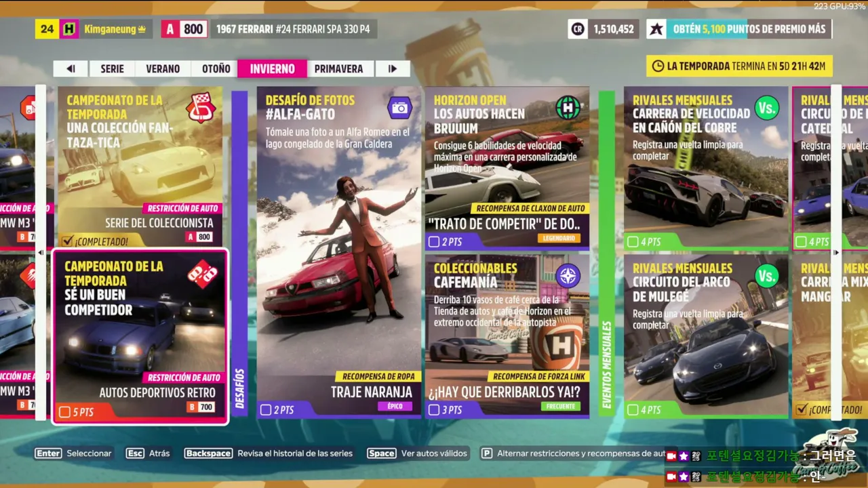868x488 pixels.
Task: Click the CR credits icon
Action: pyautogui.click(x=578, y=29)
